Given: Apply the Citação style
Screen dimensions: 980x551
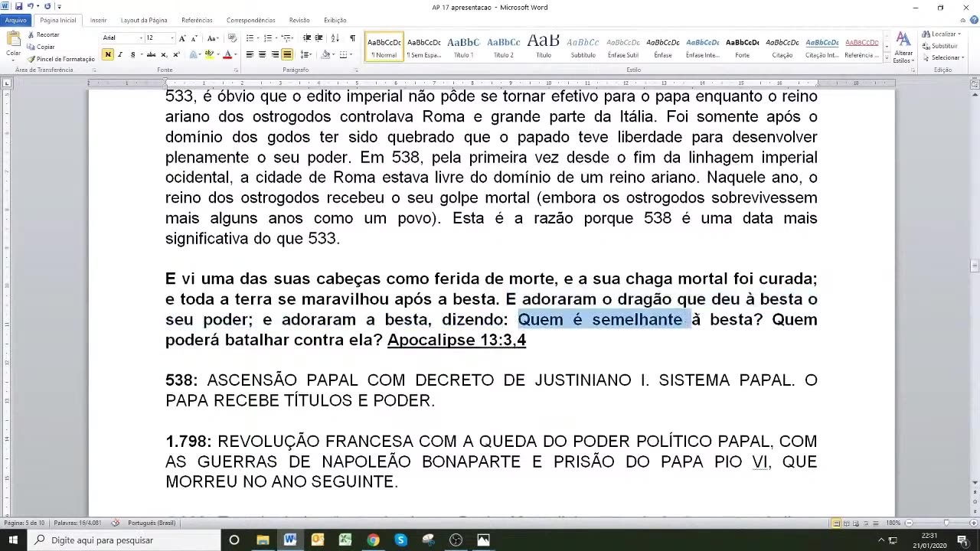Looking at the screenshot, I should coord(782,47).
